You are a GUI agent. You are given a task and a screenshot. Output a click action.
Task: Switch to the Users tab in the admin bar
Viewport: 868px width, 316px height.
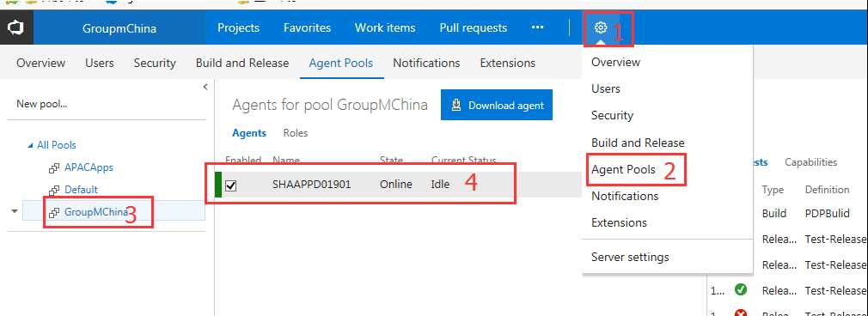click(100, 63)
